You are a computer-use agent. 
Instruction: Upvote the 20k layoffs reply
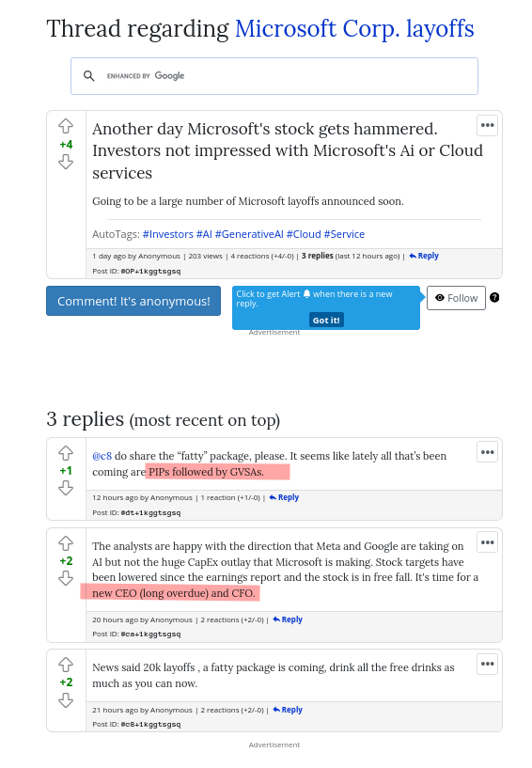tap(66, 665)
